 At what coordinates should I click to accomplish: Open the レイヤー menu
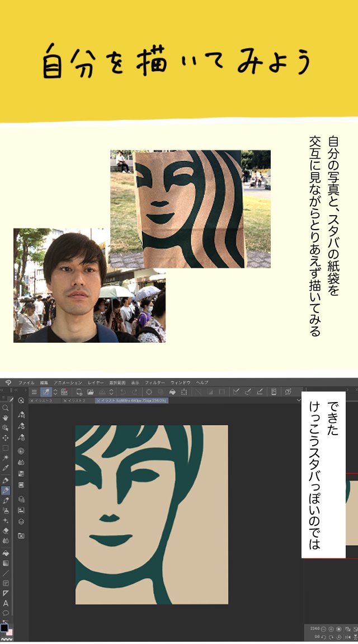(x=96, y=382)
